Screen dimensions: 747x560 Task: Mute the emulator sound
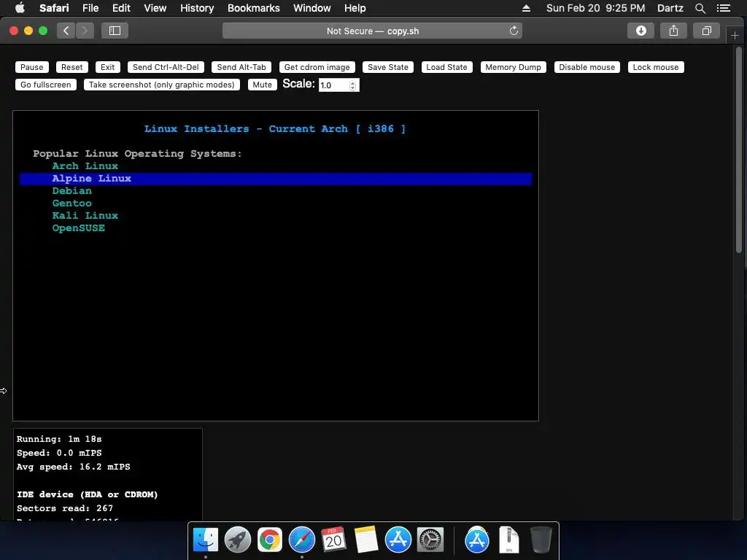[x=262, y=85]
